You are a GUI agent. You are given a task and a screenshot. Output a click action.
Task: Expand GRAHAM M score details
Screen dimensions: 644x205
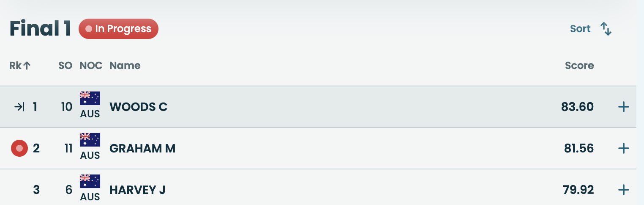tap(623, 149)
